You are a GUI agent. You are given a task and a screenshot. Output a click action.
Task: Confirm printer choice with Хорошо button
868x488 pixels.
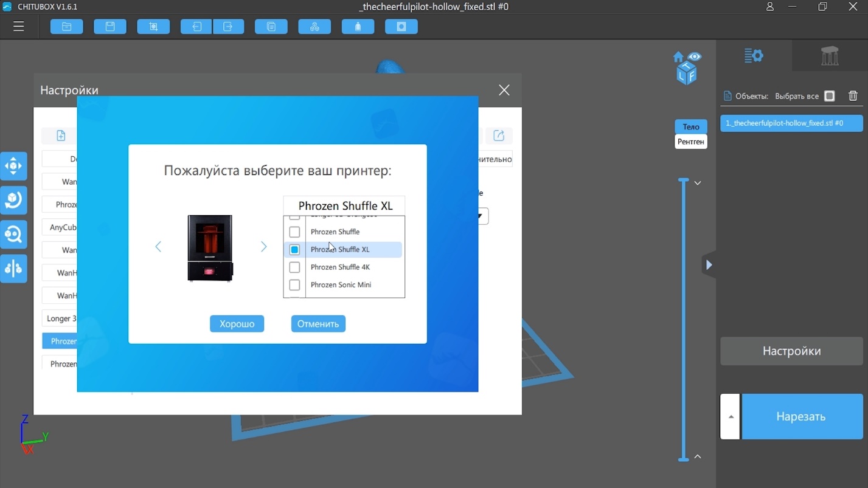pos(237,324)
